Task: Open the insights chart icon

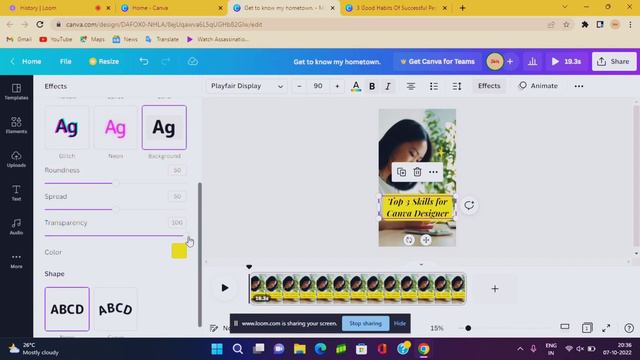Action: [x=532, y=61]
